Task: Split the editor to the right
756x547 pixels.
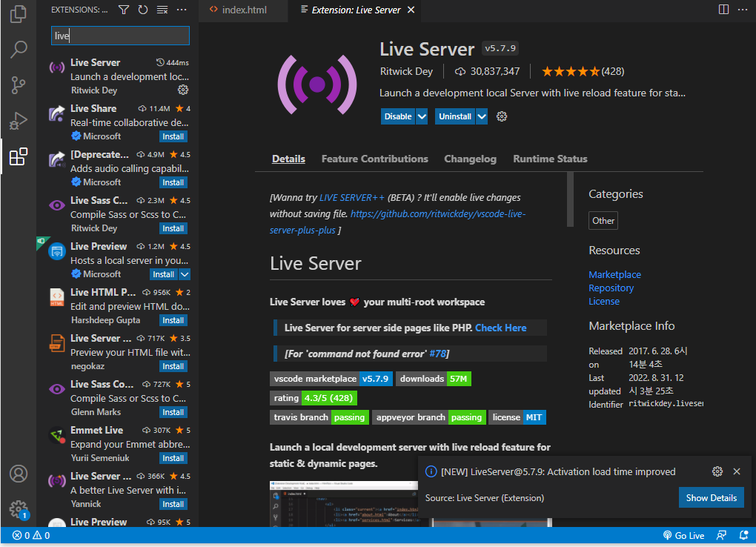Action: pyautogui.click(x=723, y=10)
